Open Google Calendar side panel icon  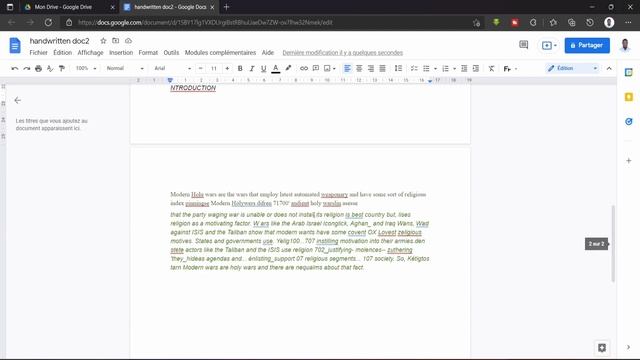click(x=629, y=72)
